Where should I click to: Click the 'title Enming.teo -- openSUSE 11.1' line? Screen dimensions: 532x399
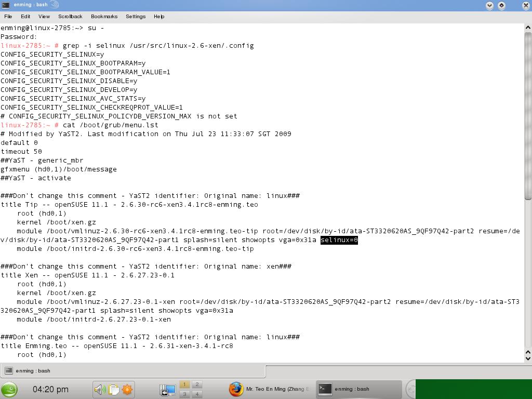(x=117, y=345)
